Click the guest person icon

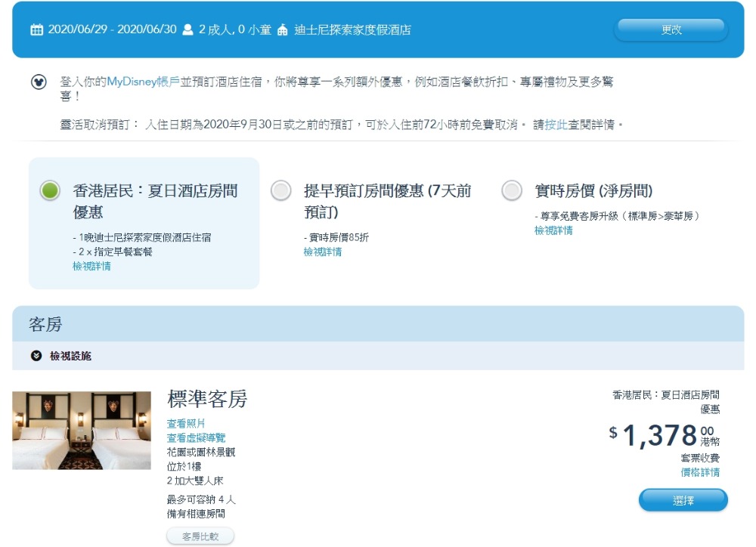(187, 30)
